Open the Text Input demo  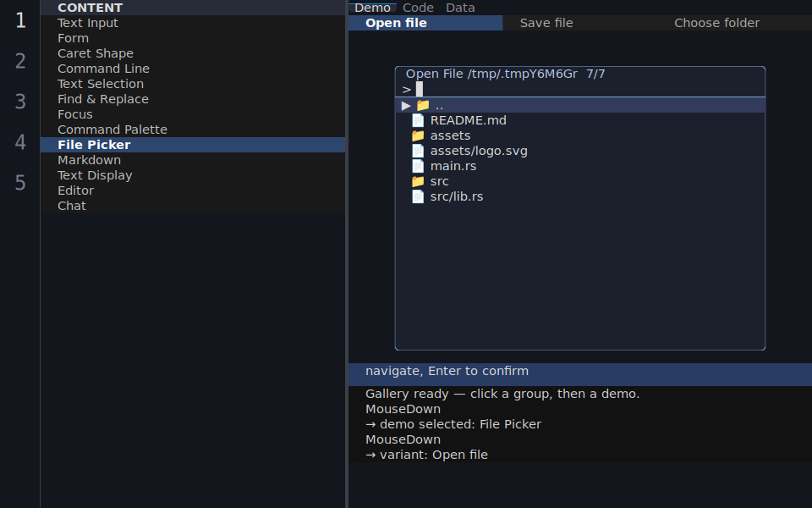193,23
